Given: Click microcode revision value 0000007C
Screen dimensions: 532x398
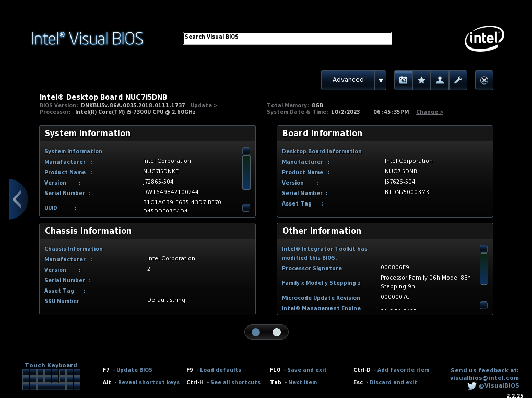Looking at the screenshot, I should click(395, 297).
